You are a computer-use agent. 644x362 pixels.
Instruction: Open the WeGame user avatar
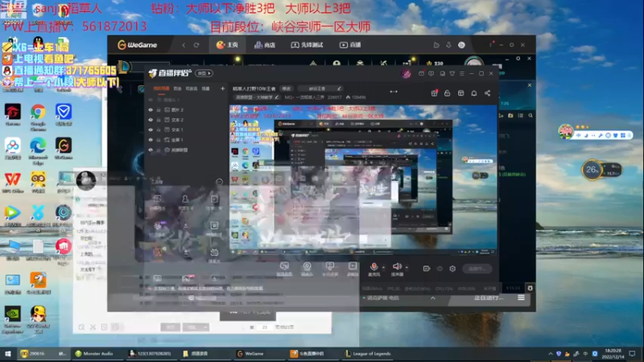tap(461, 45)
